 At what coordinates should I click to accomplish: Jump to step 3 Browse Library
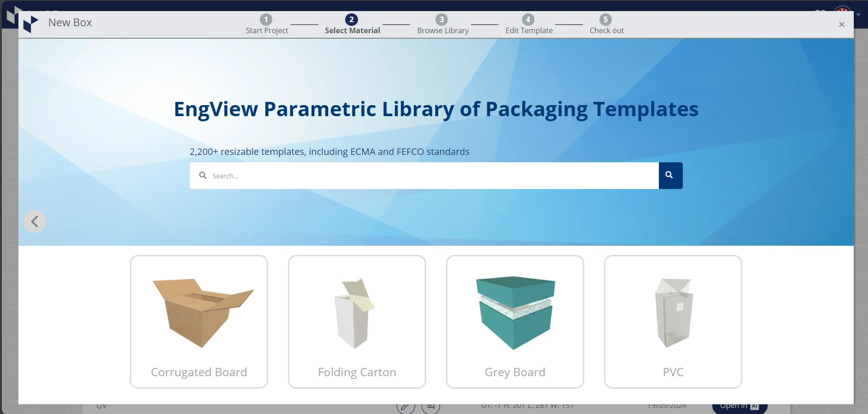[x=443, y=24]
